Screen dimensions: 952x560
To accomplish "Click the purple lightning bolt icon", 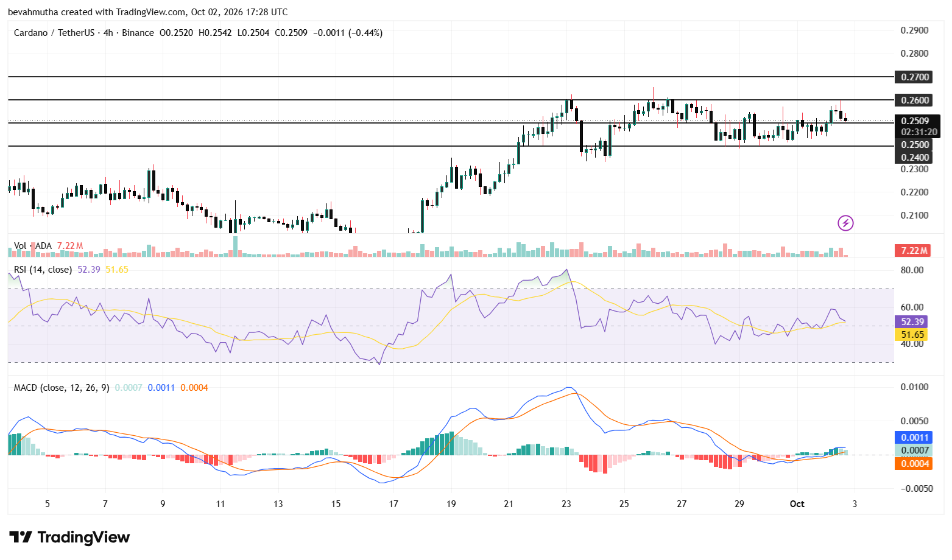I will click(845, 223).
